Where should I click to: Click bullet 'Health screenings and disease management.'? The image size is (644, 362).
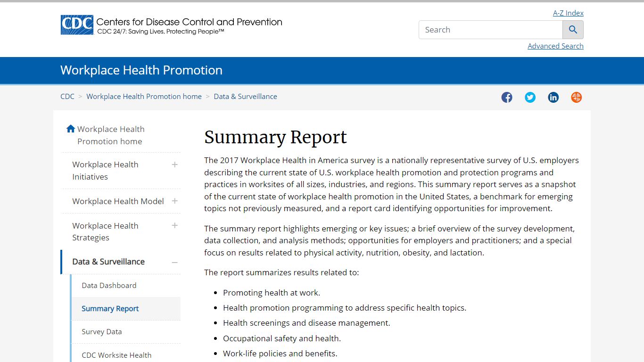[x=306, y=323]
